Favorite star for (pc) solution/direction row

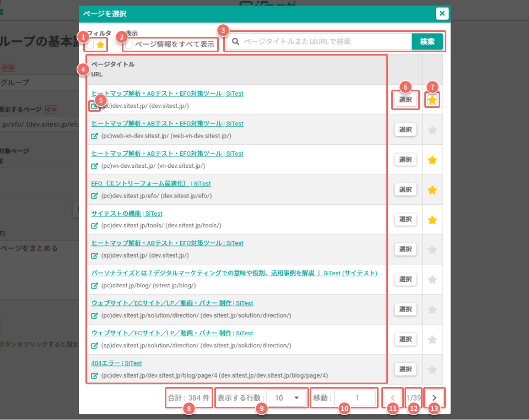click(x=432, y=309)
